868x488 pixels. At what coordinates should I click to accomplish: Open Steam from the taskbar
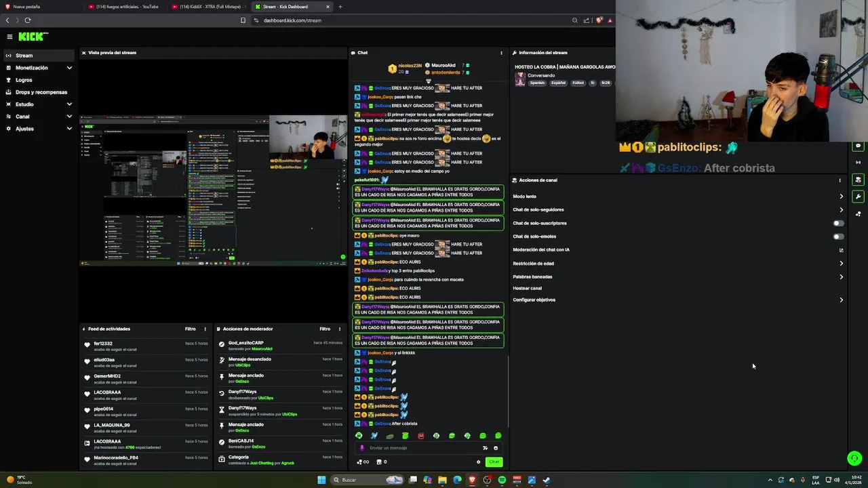point(547,480)
